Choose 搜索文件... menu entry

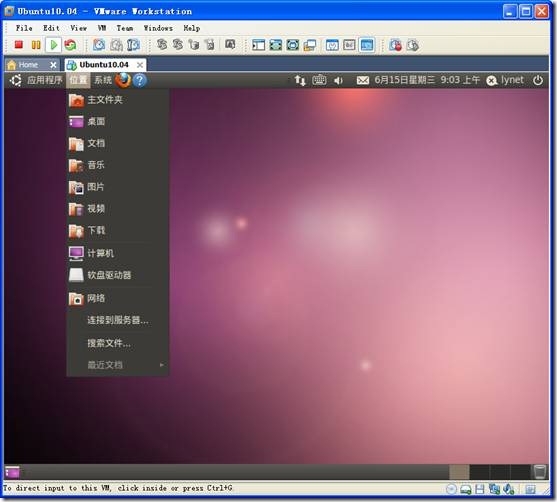pos(117,343)
